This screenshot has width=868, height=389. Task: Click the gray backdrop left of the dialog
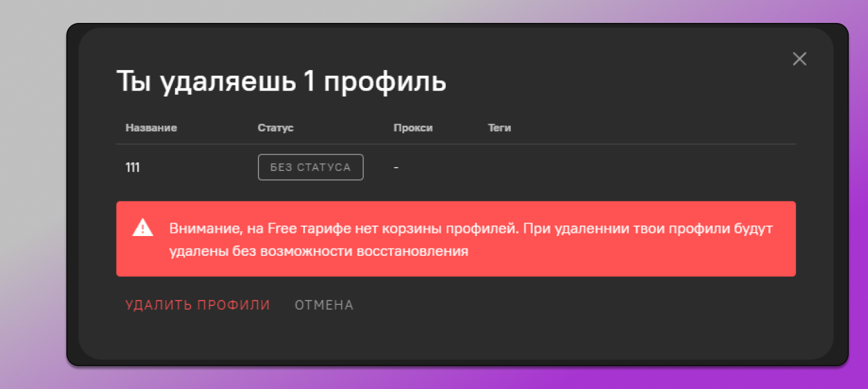(x=31, y=186)
